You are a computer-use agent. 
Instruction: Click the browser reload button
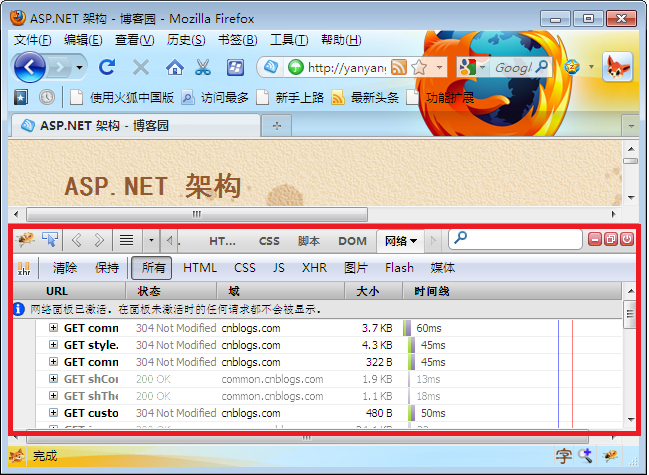tap(107, 67)
